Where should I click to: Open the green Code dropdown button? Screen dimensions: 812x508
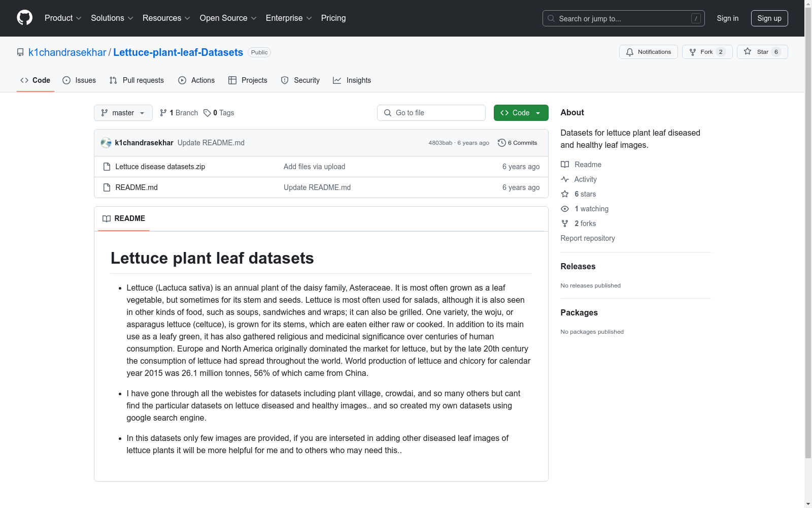tap(521, 113)
